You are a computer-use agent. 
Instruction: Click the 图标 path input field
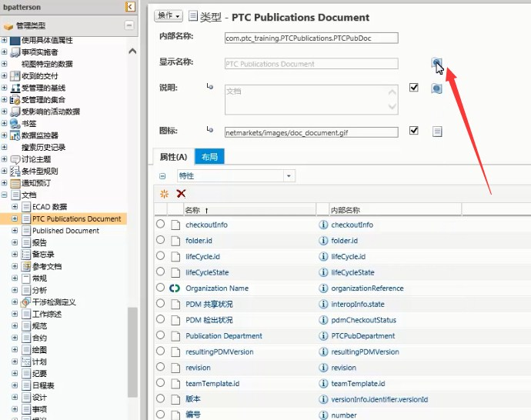(311, 132)
